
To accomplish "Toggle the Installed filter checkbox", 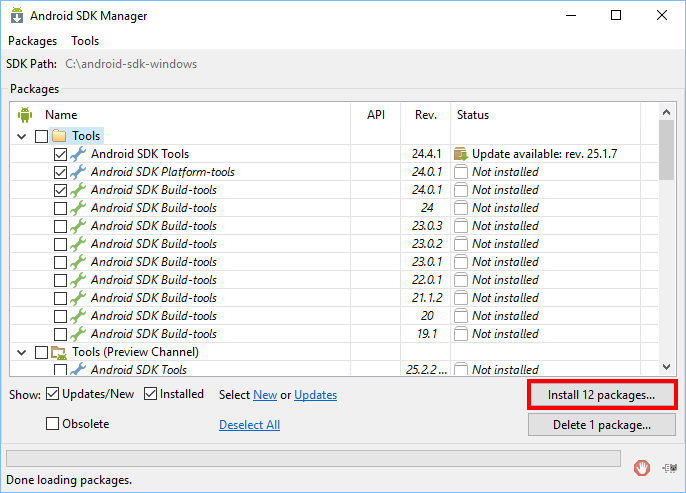I will coord(150,394).
